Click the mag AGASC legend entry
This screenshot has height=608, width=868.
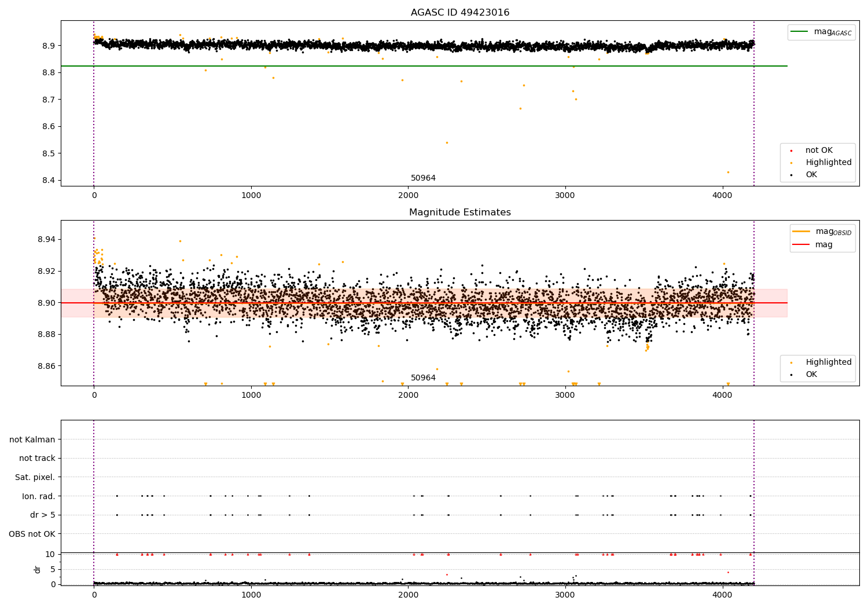tap(821, 32)
